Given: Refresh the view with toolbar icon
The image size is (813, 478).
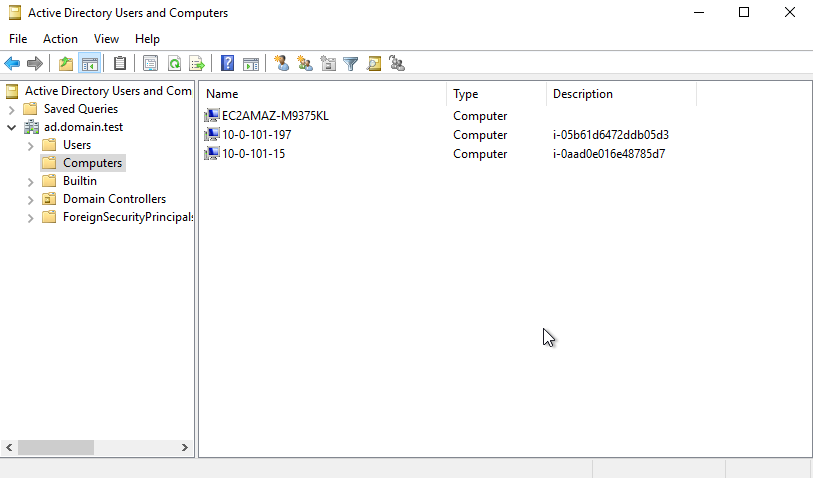Looking at the screenshot, I should pyautogui.click(x=174, y=64).
